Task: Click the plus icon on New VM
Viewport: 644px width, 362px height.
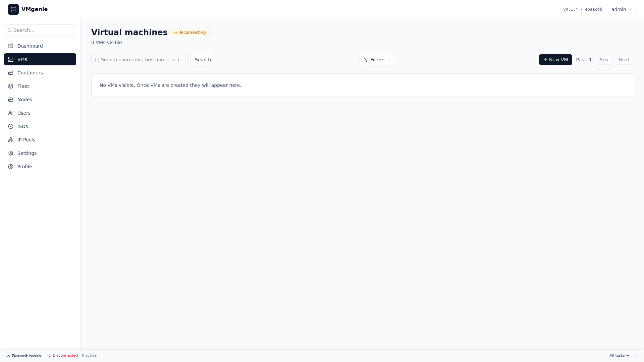Action: [545, 60]
